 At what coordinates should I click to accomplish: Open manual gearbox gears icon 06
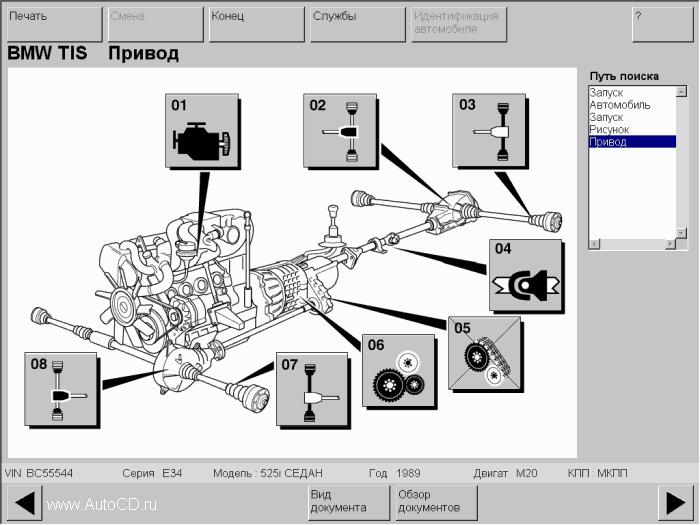tap(398, 371)
